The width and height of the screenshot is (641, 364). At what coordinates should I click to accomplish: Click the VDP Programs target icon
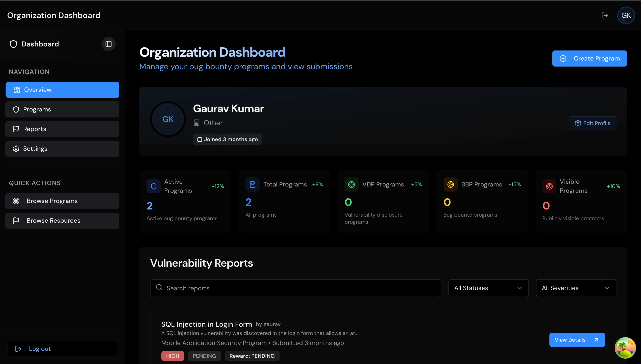[352, 184]
